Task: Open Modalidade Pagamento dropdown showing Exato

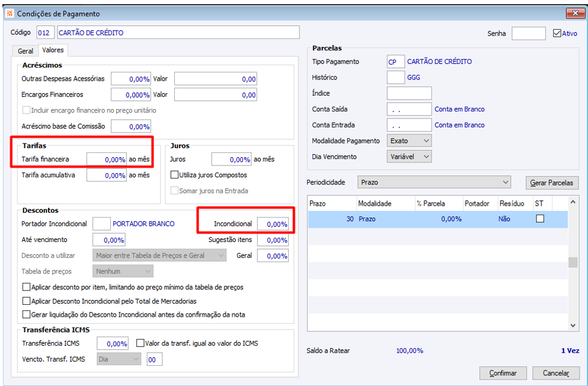Action: (409, 141)
